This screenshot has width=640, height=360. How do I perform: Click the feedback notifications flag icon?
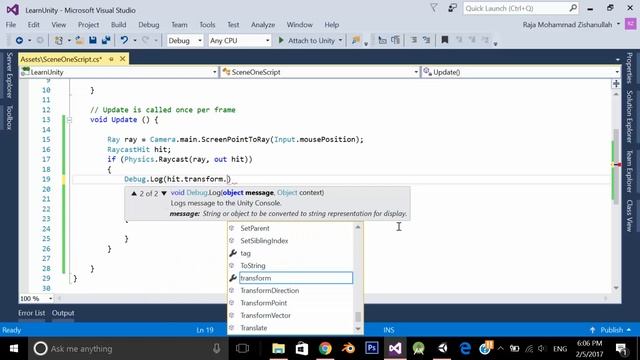tap(434, 8)
